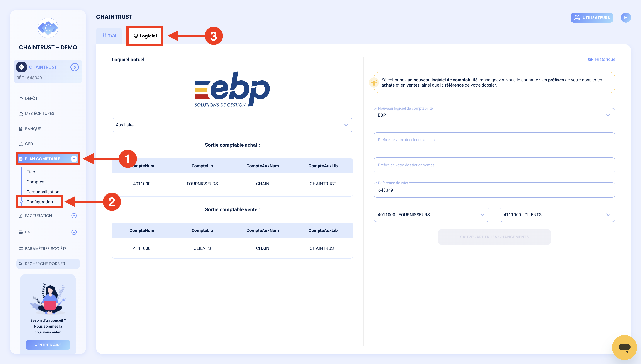Click the préfixe dossier en achats field
The height and width of the screenshot is (364, 641).
pyautogui.click(x=494, y=140)
